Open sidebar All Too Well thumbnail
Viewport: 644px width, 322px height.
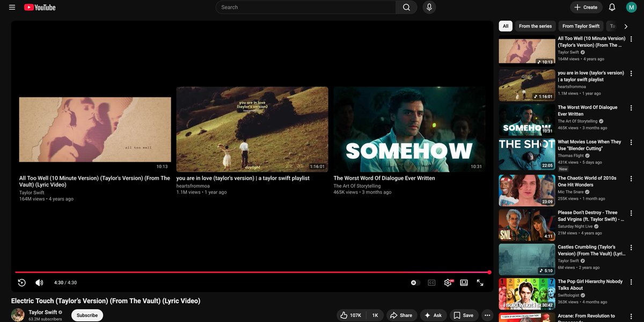tap(527, 52)
